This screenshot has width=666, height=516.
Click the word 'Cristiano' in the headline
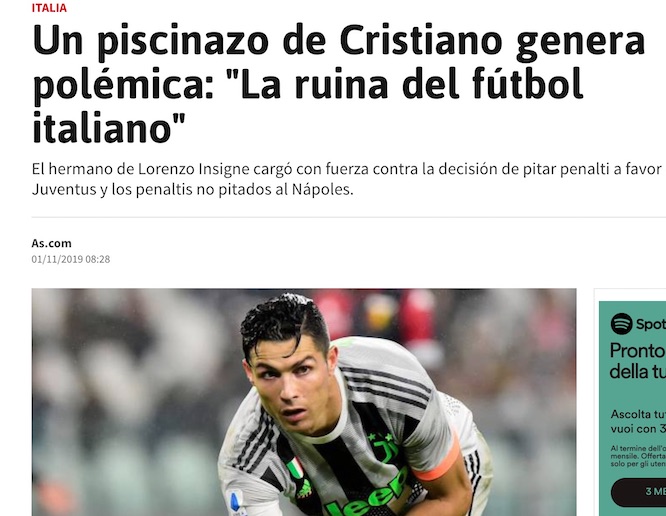click(x=421, y=40)
